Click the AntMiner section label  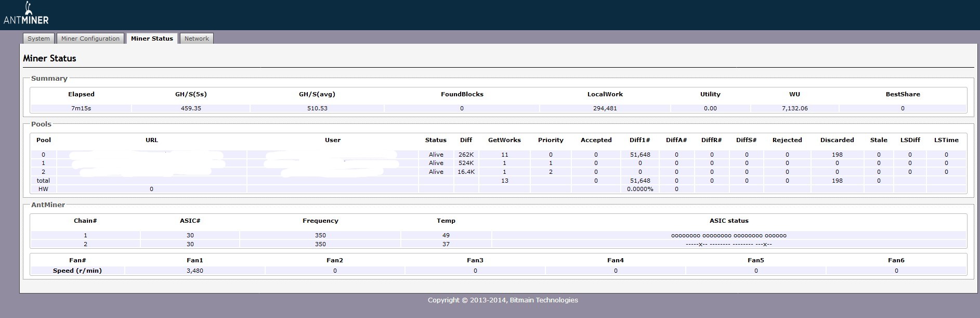click(48, 205)
